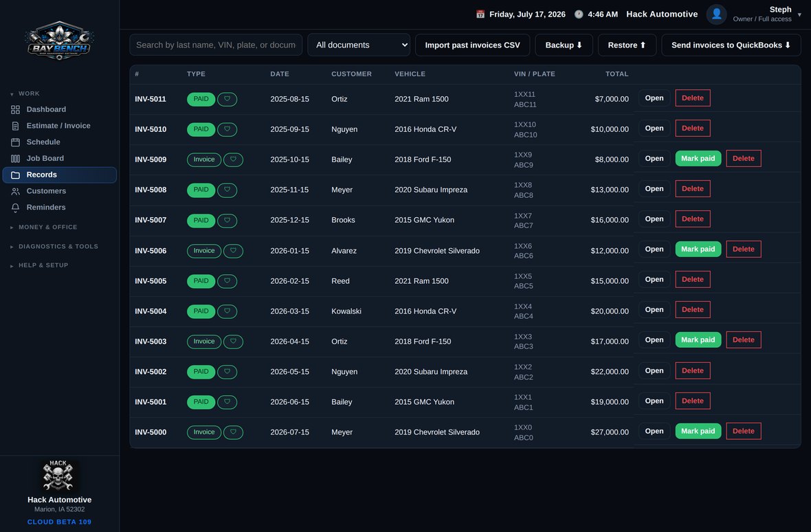Click the shield badge on INV-5011
Screen dimensions: 811x532
(227, 99)
